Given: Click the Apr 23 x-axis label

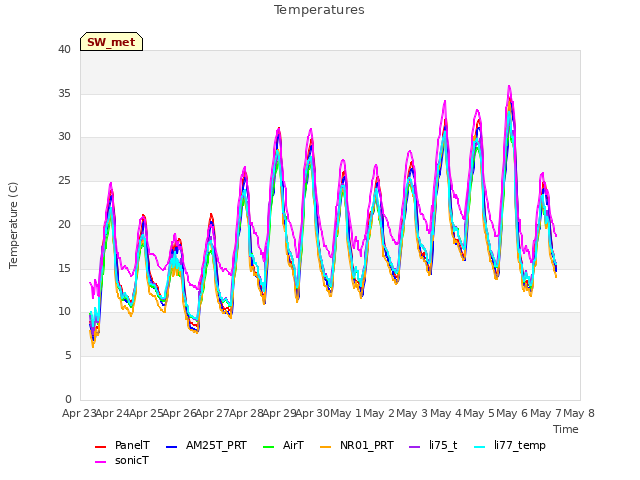Looking at the screenshot, I should coord(79,413).
